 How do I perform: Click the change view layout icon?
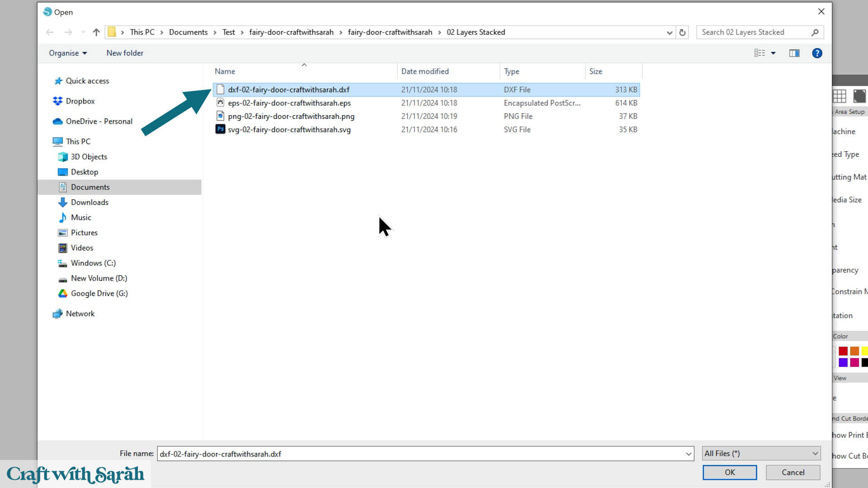coord(759,53)
